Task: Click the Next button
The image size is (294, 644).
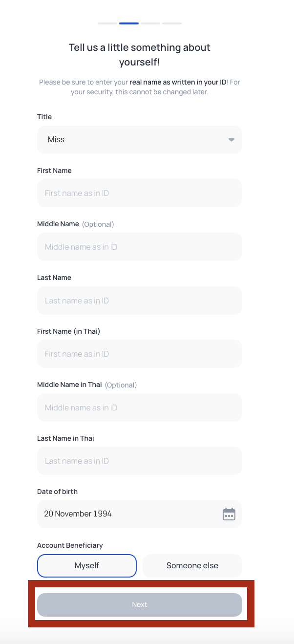Action: click(x=140, y=605)
